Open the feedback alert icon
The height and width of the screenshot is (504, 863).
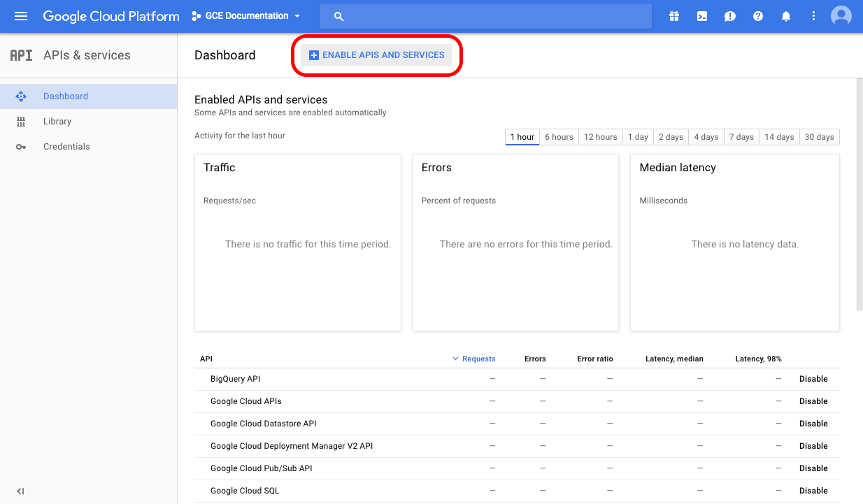730,16
